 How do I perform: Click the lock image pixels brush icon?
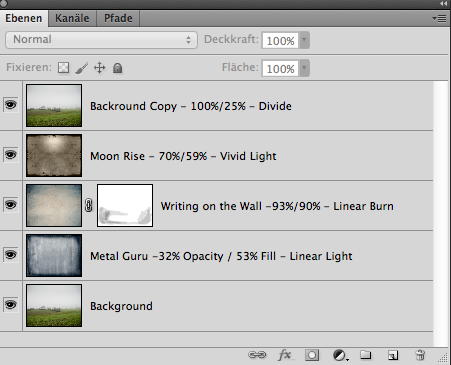pyautogui.click(x=82, y=68)
